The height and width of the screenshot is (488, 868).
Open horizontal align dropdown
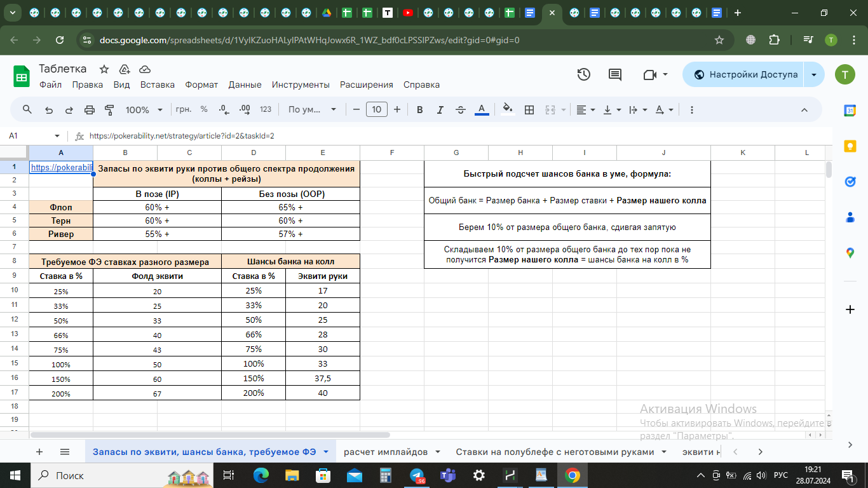pos(585,109)
